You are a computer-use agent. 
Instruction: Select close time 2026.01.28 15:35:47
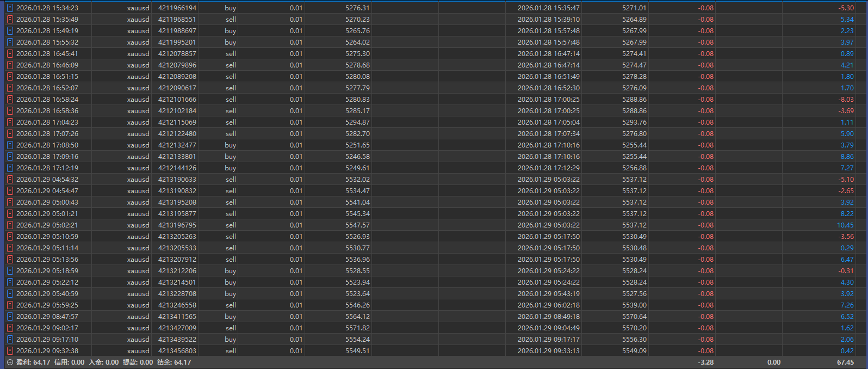(549, 8)
